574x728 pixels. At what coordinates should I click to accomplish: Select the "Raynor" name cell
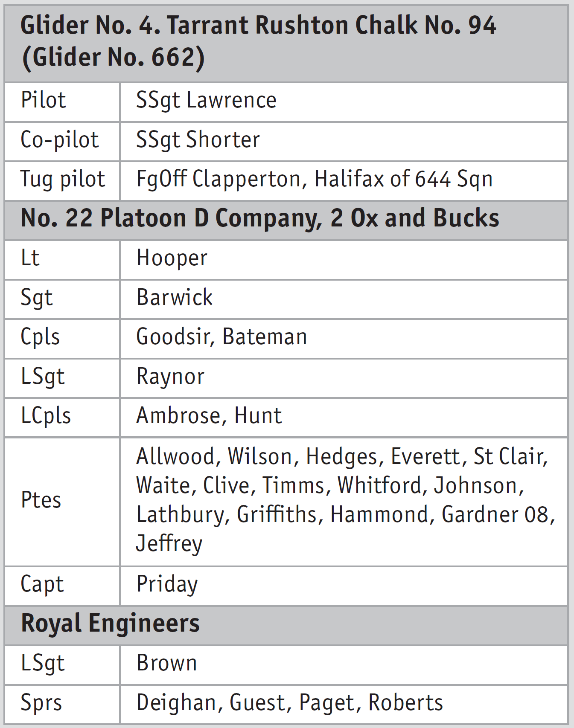170,377
